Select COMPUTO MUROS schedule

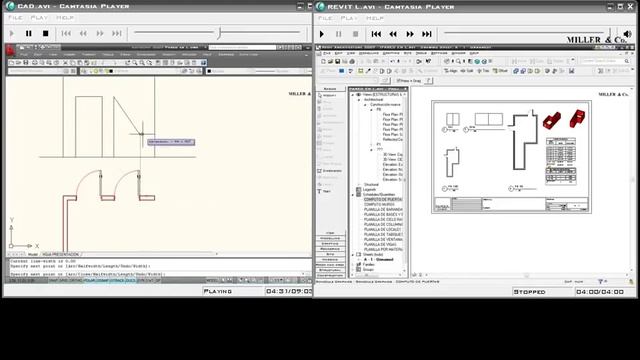379,204
